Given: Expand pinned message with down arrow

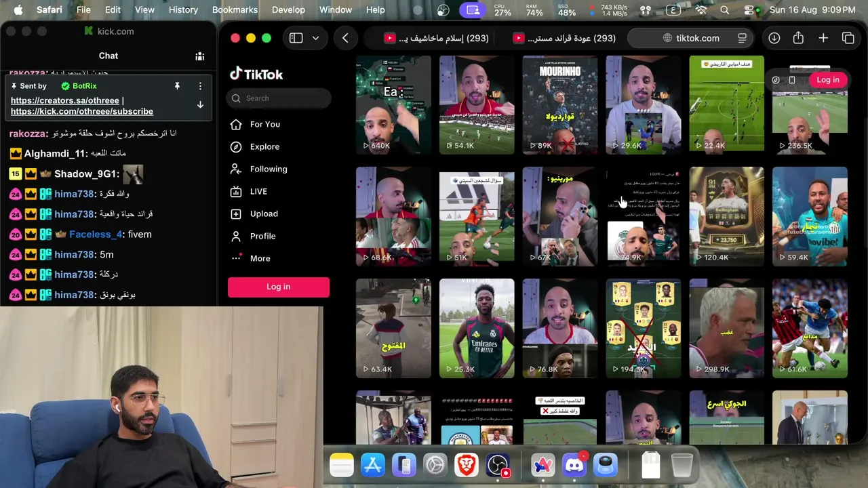Looking at the screenshot, I should click(x=200, y=105).
